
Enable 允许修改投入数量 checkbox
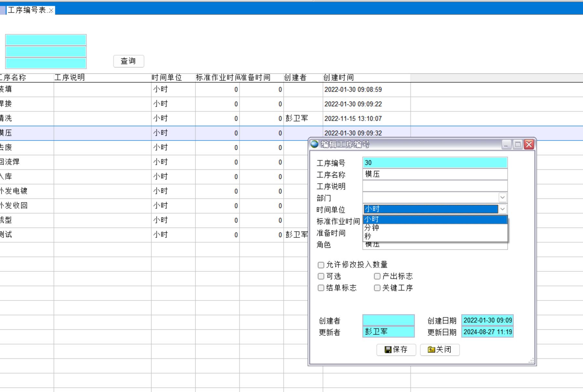tap(321, 265)
